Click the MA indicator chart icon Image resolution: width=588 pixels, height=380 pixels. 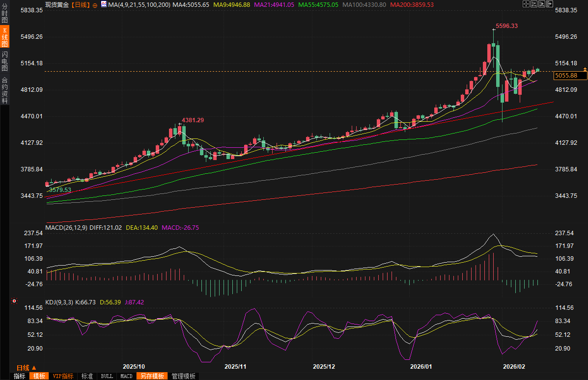coord(103,4)
